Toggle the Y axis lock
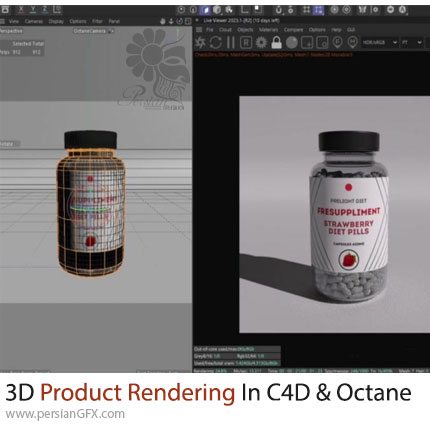The width and height of the screenshot is (430, 427). click(x=33, y=10)
